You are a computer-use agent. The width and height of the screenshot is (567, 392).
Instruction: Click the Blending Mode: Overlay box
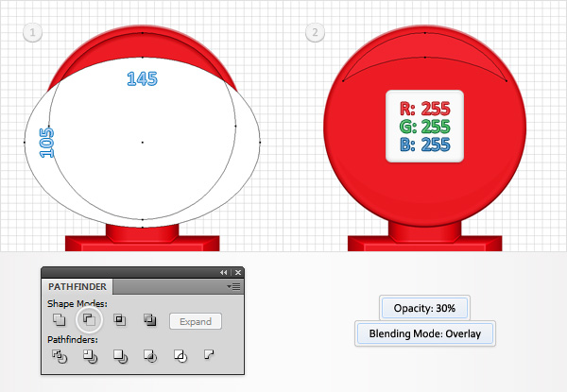[425, 333]
